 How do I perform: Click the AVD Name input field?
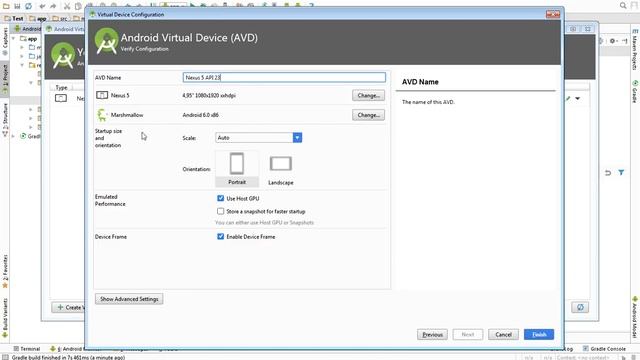pyautogui.click(x=284, y=77)
